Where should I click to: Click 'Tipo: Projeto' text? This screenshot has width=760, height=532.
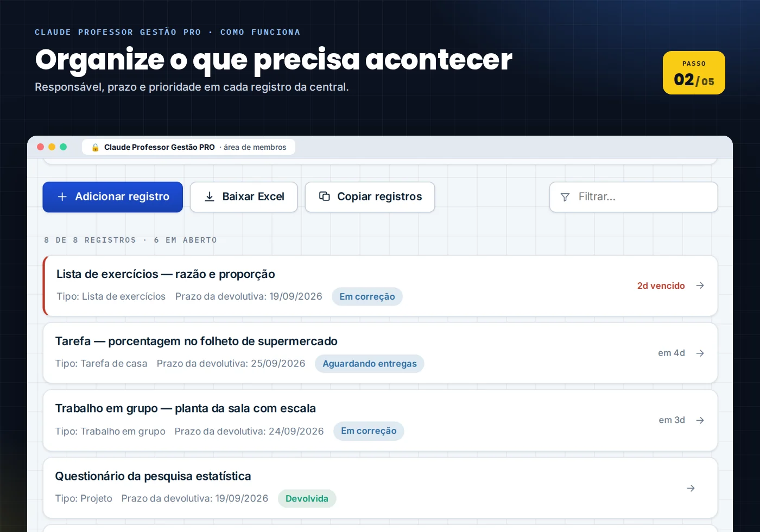(x=84, y=498)
